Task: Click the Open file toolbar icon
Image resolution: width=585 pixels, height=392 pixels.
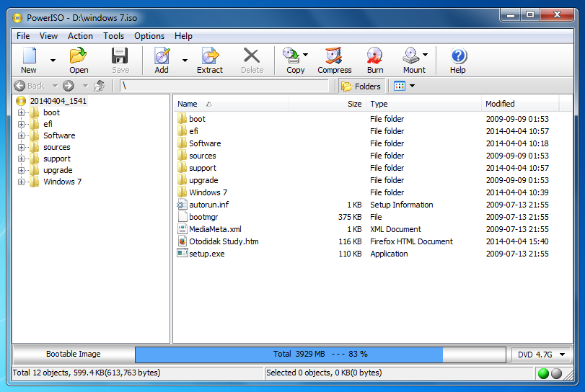Action: pos(79,56)
